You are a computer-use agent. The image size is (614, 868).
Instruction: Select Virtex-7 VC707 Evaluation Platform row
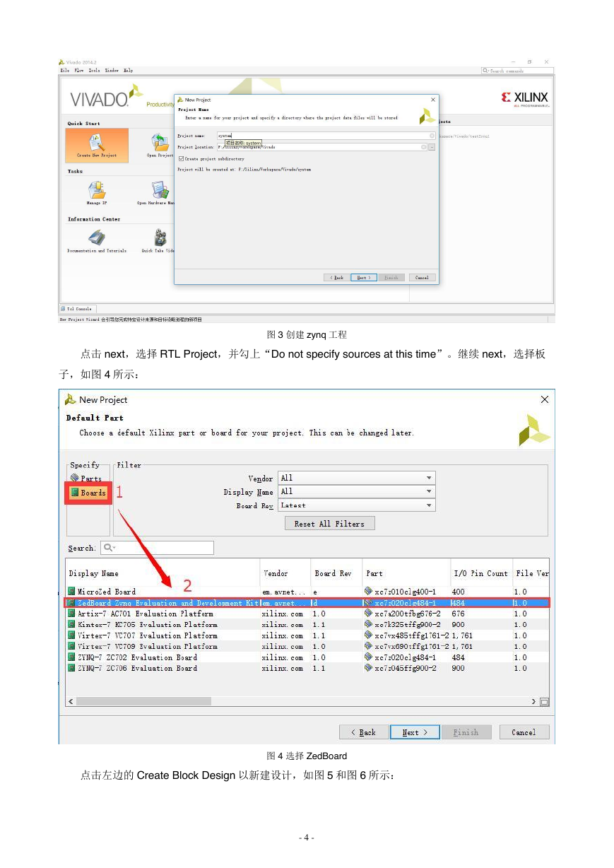pos(308,635)
